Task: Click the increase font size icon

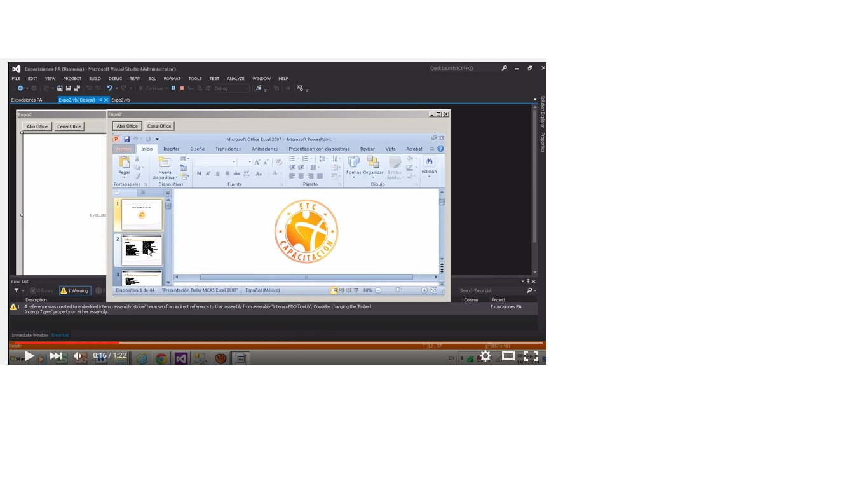Action: [x=257, y=162]
